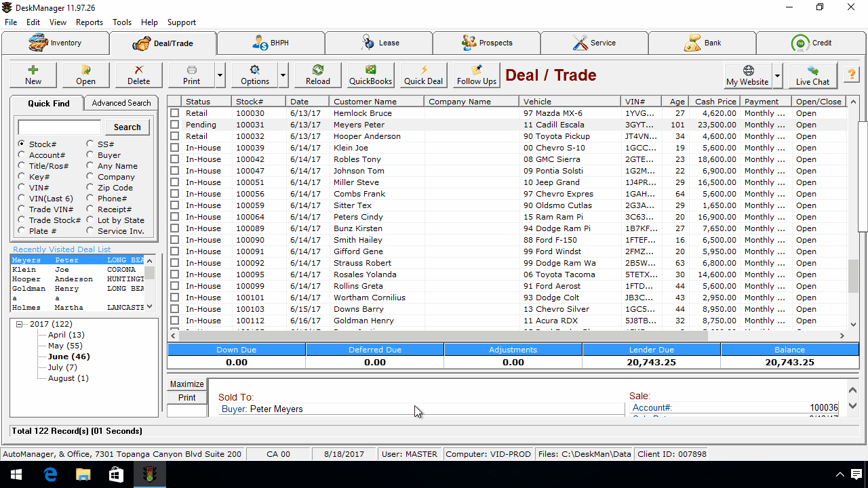Select July (7) in the month tree

[x=62, y=367]
